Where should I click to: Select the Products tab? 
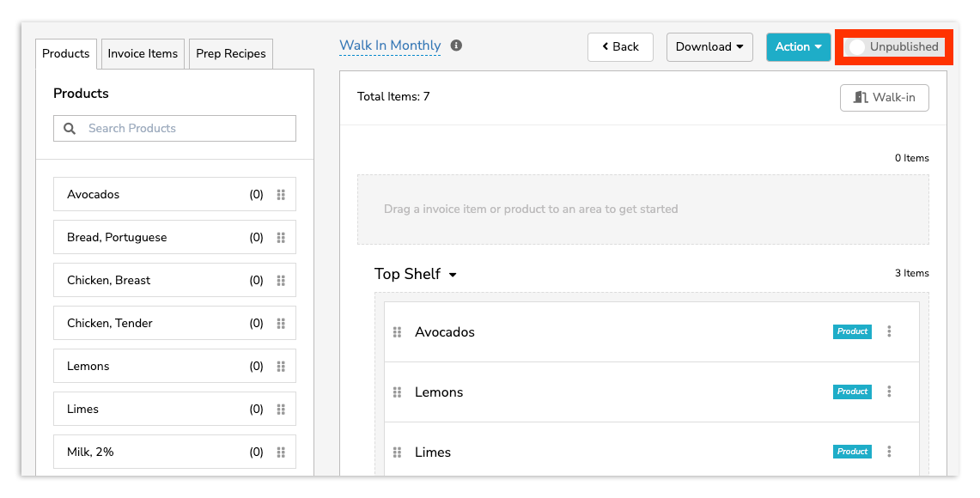pos(66,53)
